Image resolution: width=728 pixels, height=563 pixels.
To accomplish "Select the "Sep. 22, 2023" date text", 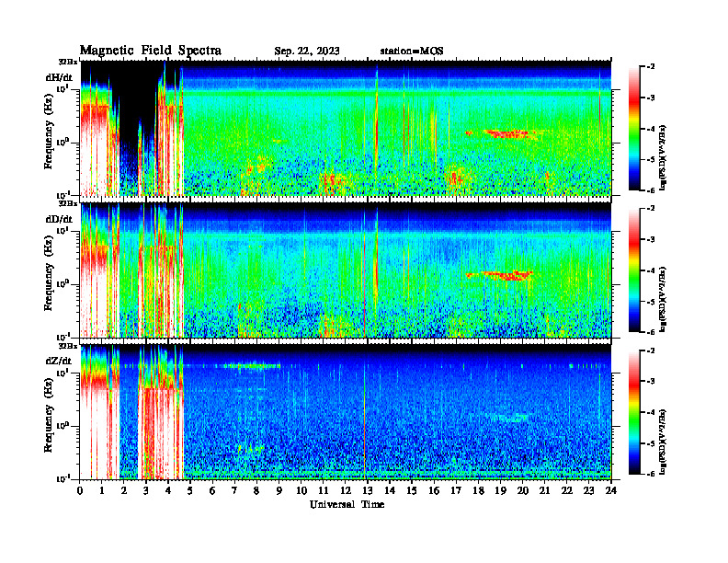I will tap(306, 51).
